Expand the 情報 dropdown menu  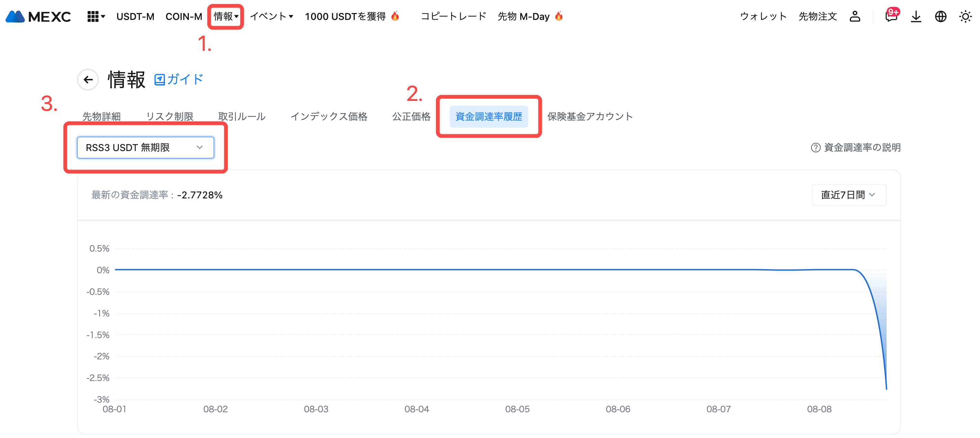[226, 16]
